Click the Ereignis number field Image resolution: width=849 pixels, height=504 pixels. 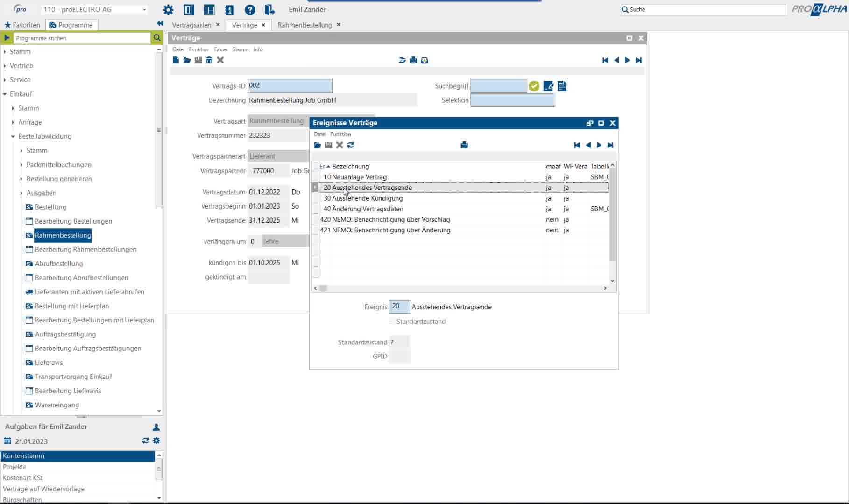pyautogui.click(x=399, y=307)
